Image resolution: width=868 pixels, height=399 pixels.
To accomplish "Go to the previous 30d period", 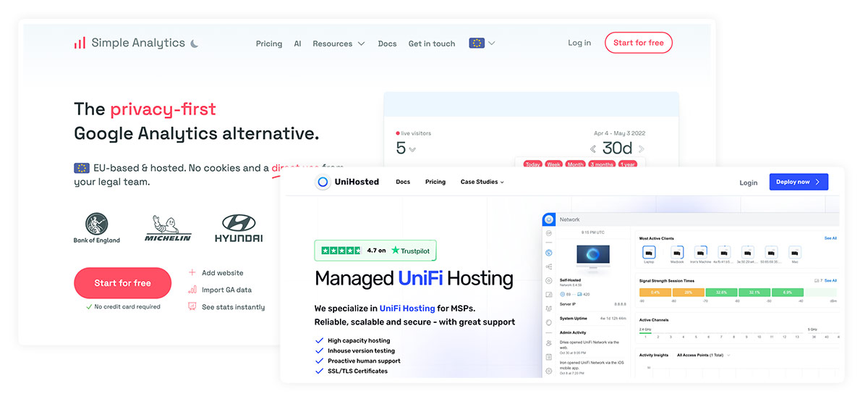I will point(593,149).
